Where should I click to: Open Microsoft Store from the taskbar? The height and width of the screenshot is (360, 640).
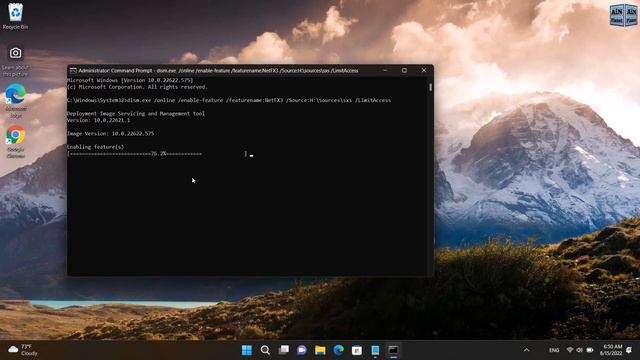[x=357, y=350]
